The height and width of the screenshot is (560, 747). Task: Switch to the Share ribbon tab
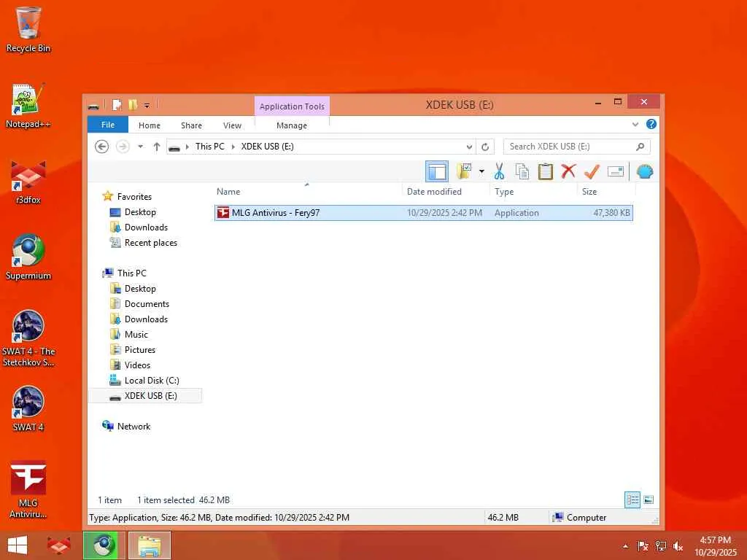(192, 125)
